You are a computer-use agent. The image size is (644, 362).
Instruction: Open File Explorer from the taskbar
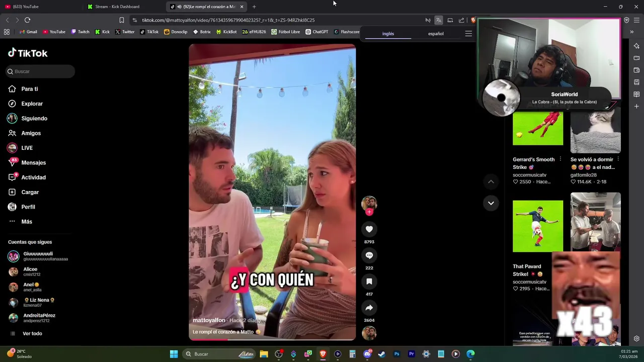[x=264, y=354]
